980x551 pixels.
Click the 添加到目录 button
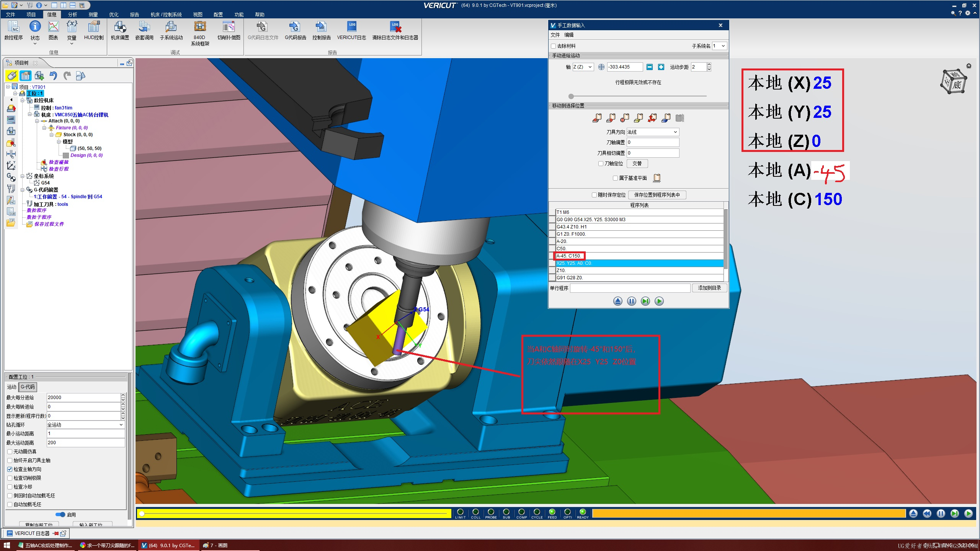click(x=709, y=288)
